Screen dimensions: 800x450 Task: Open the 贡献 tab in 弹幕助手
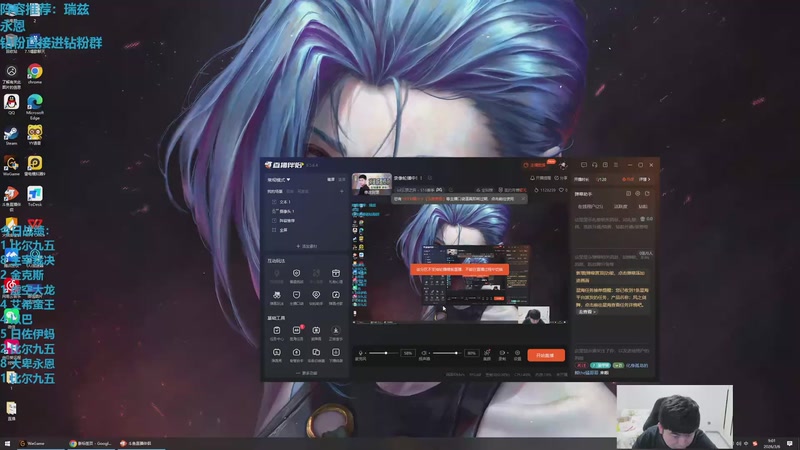click(x=643, y=207)
